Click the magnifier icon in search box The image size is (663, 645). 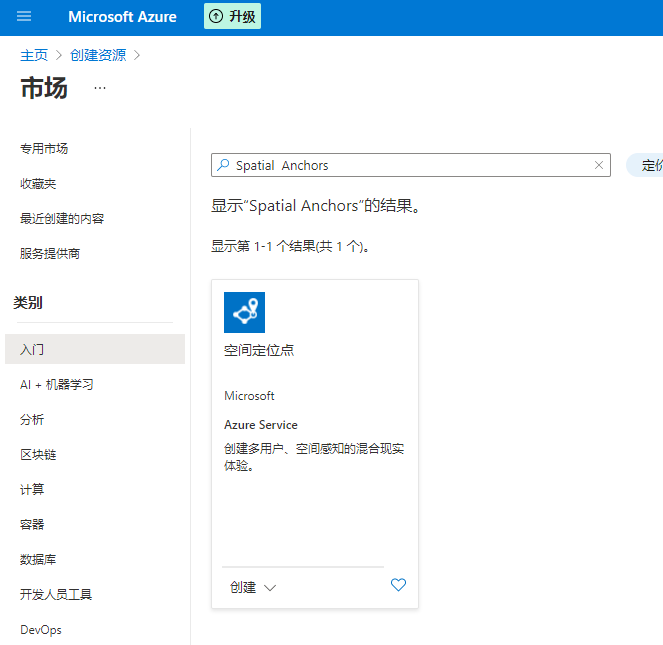tap(223, 165)
